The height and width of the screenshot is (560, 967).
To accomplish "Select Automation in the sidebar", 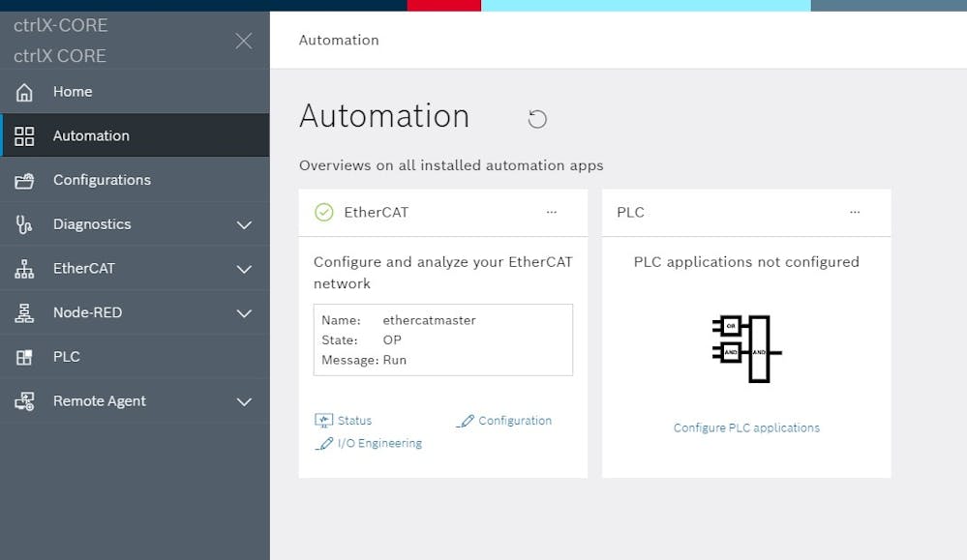I will click(x=136, y=135).
